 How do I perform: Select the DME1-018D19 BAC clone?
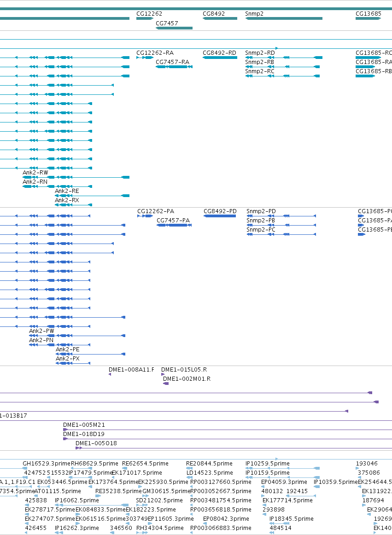tap(228, 439)
